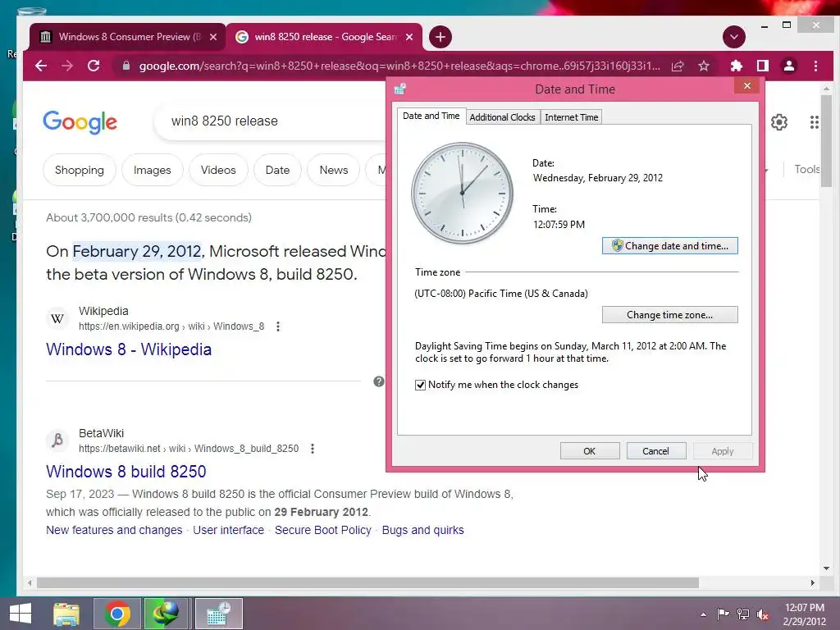Viewport: 840px width, 630px height.
Task: Open the Chrome profile icon
Action: click(789, 66)
